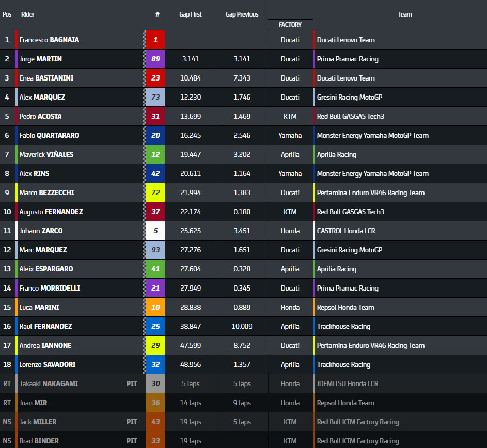Click rider name Luca MARINI

(39, 308)
